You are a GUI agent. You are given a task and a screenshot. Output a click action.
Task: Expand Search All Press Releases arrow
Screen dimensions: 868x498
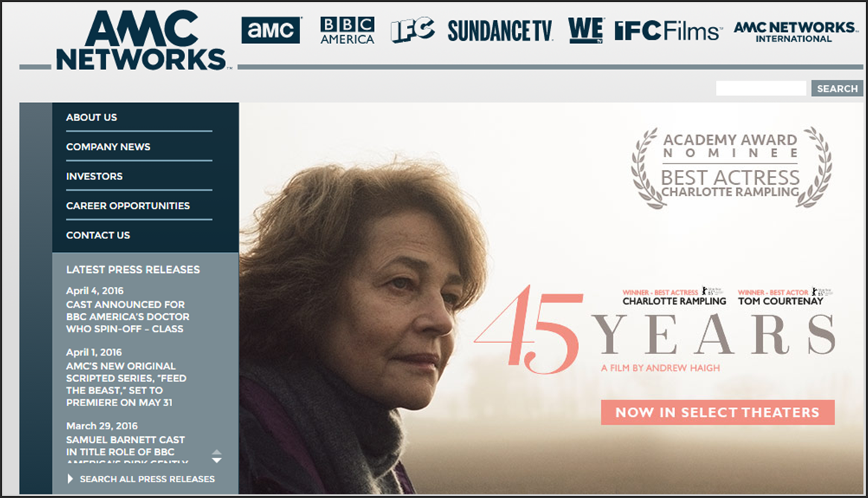(70, 479)
